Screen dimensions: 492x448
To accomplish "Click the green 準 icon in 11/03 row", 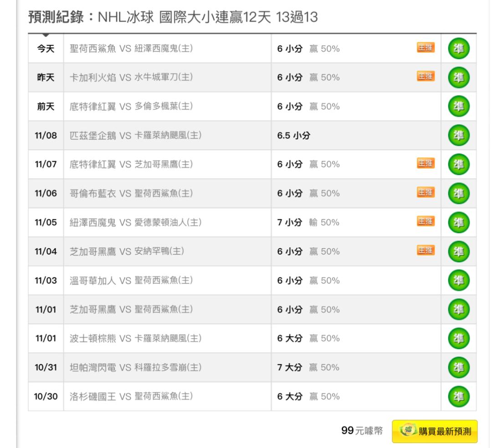I will point(458,280).
